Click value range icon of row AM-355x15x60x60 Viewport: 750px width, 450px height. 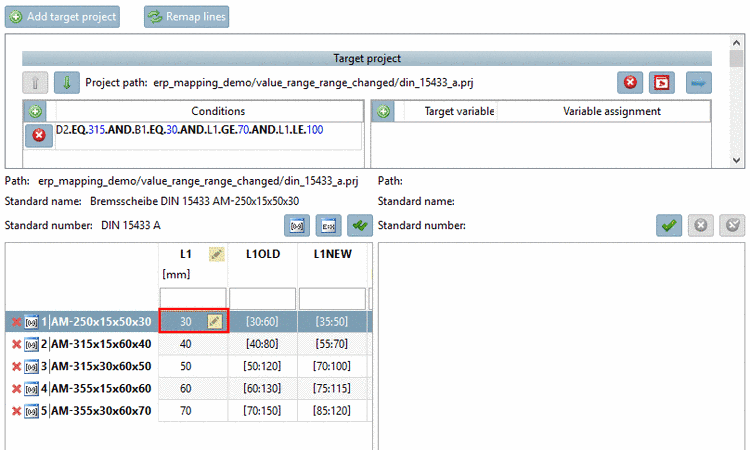(32, 389)
